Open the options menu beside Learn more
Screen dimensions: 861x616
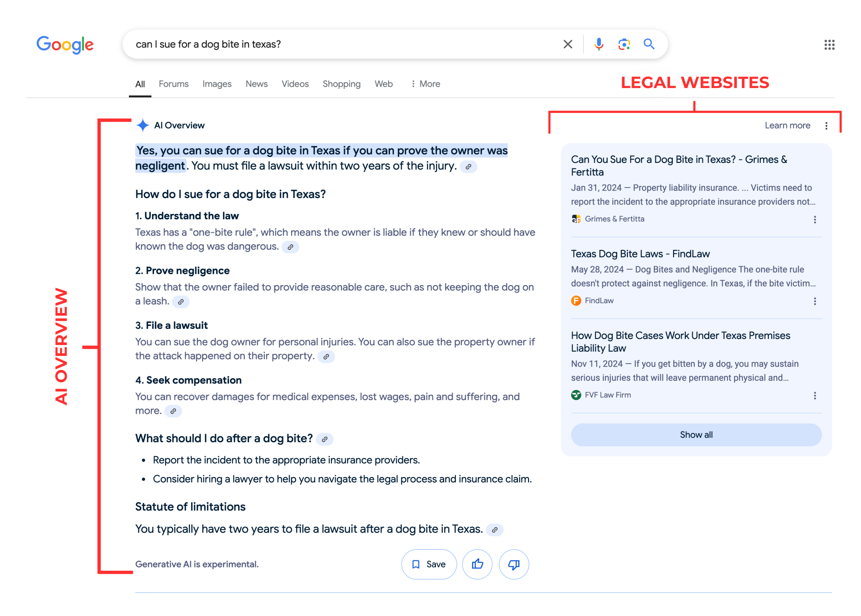pyautogui.click(x=827, y=125)
